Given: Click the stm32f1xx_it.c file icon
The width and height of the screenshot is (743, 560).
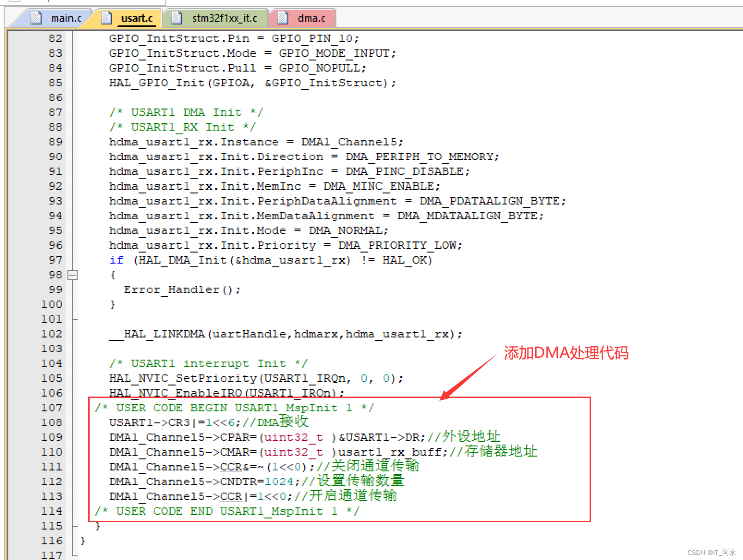Looking at the screenshot, I should pos(176,18).
